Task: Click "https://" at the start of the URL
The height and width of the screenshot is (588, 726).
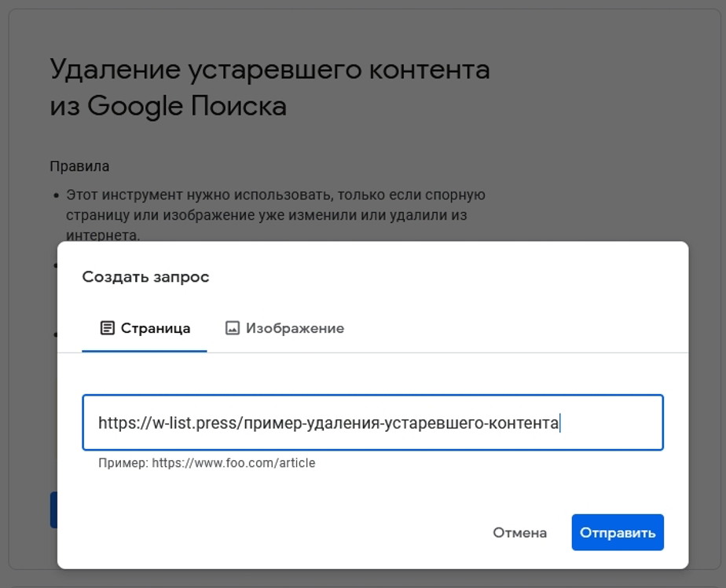Action: 124,423
